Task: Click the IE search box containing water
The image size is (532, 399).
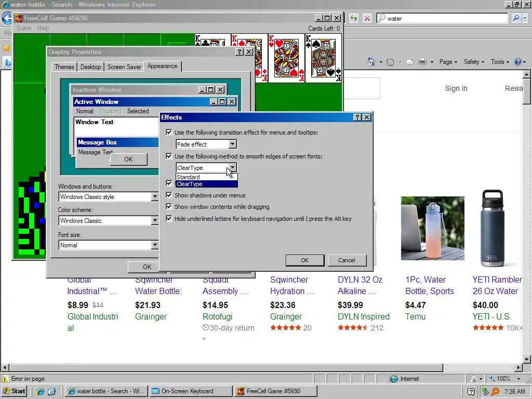Action: click(442, 18)
